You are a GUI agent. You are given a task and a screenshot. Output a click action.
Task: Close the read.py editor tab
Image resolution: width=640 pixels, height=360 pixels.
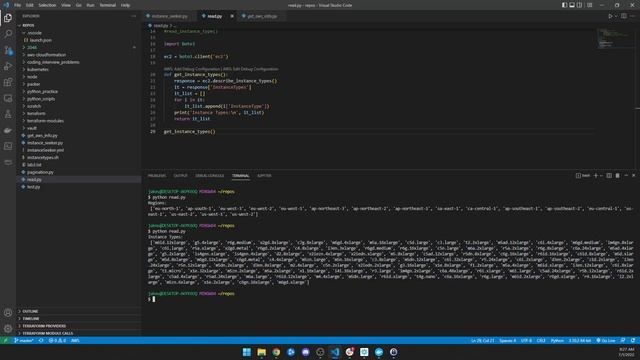(x=232, y=16)
